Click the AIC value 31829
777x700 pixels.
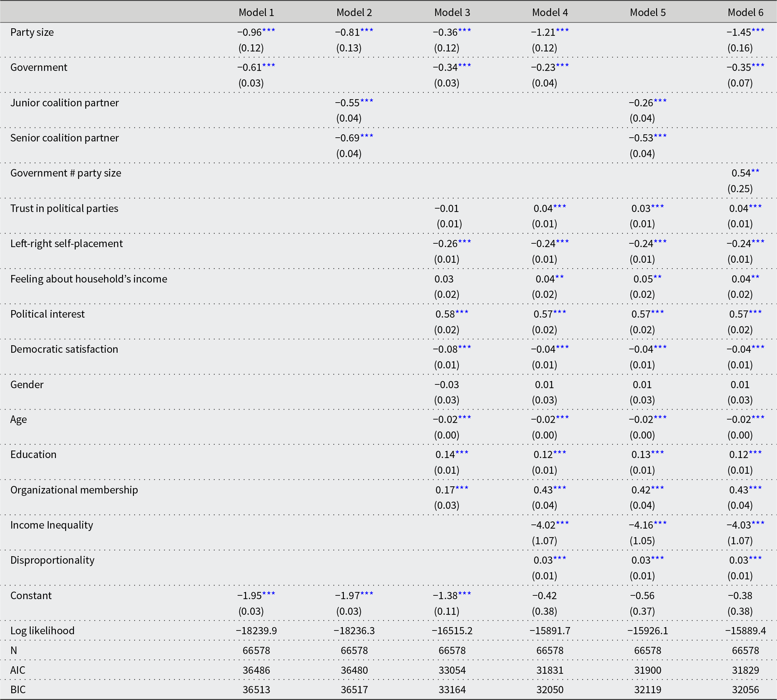(745, 670)
